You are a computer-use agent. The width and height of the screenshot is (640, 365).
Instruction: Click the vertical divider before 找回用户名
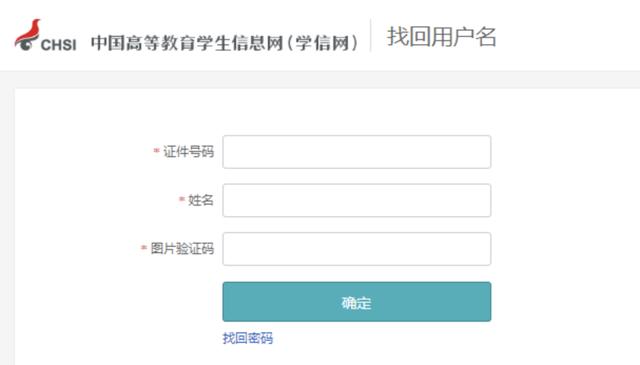(371, 36)
